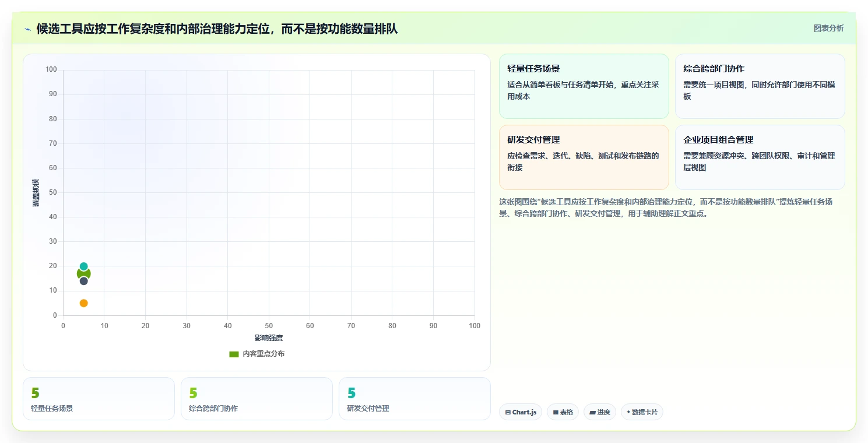Select the large green scatter point
This screenshot has width=868, height=443.
[83, 274]
